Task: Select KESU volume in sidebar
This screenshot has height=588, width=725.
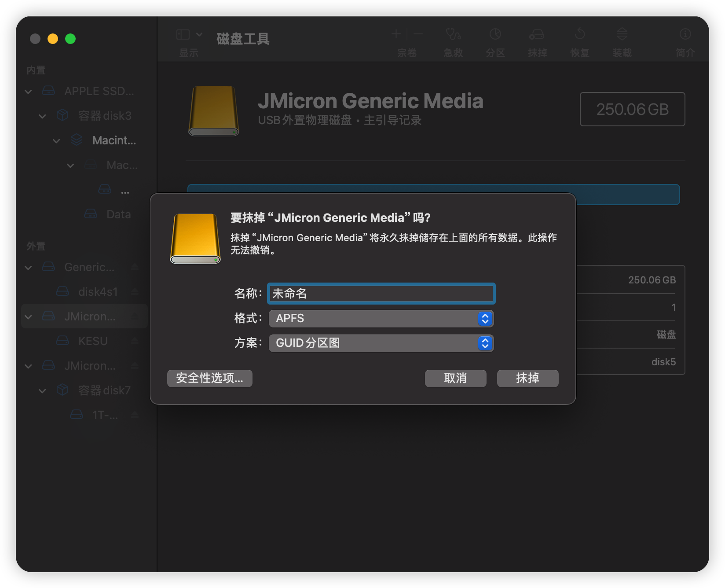Action: pyautogui.click(x=84, y=341)
